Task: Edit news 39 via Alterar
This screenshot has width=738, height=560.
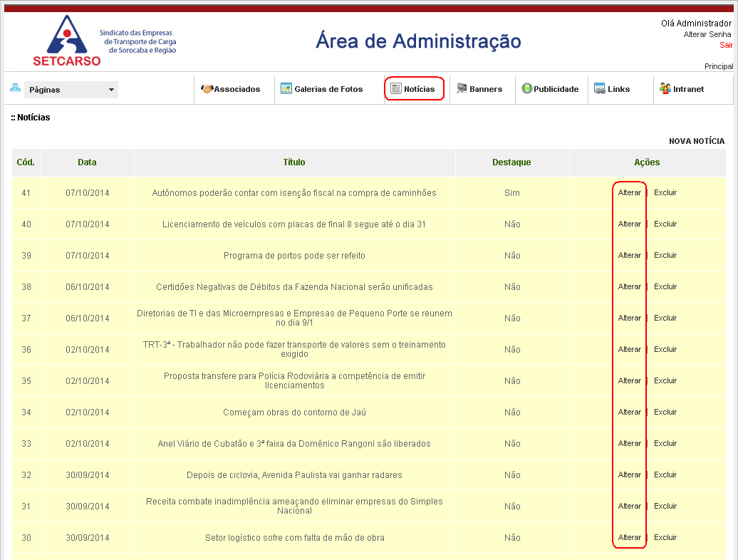Action: pos(629,255)
